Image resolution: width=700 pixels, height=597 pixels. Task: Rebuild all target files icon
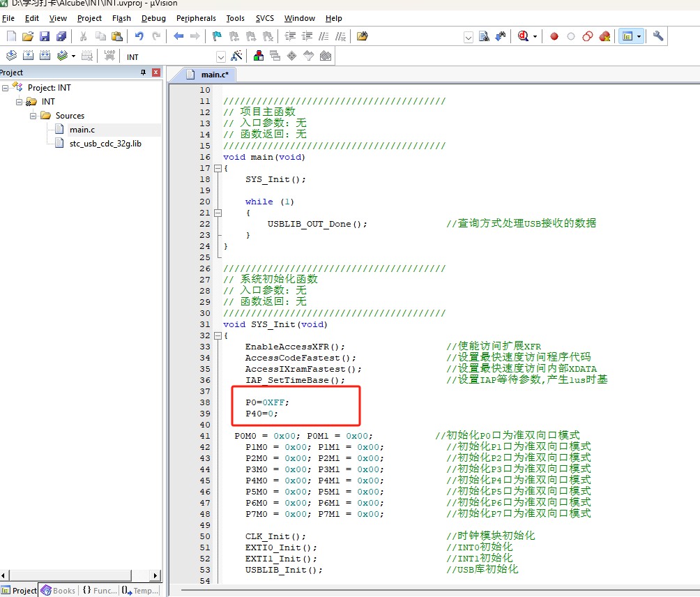pos(45,56)
